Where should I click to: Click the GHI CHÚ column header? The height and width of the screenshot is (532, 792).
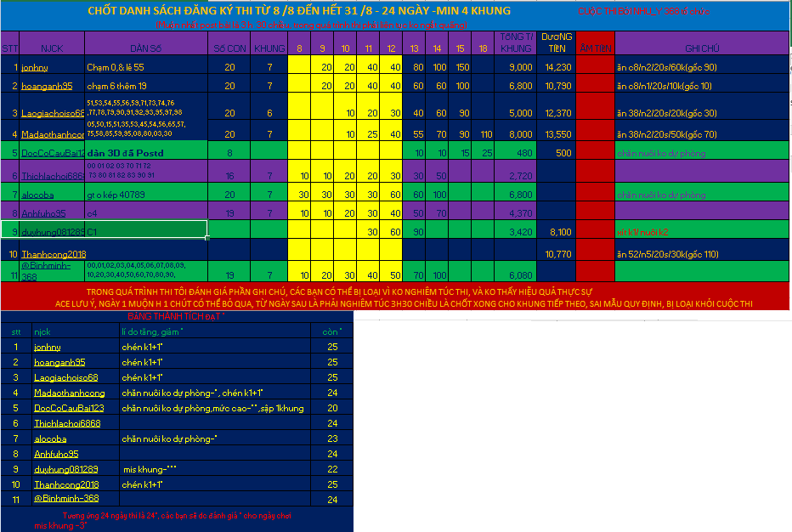[x=702, y=48]
